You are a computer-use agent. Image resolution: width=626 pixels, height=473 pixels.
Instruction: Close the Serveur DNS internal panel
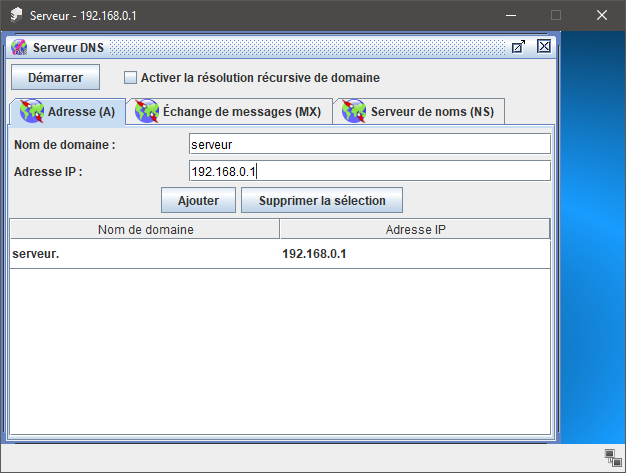544,46
